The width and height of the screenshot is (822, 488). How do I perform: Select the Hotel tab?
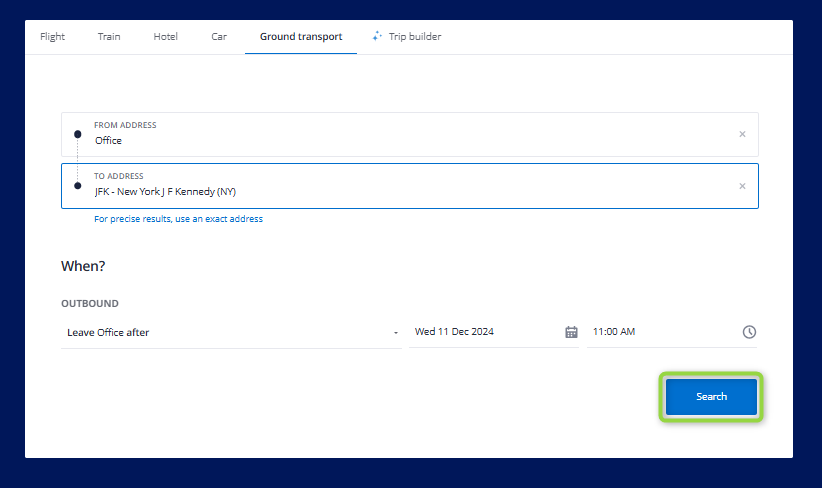(x=166, y=37)
